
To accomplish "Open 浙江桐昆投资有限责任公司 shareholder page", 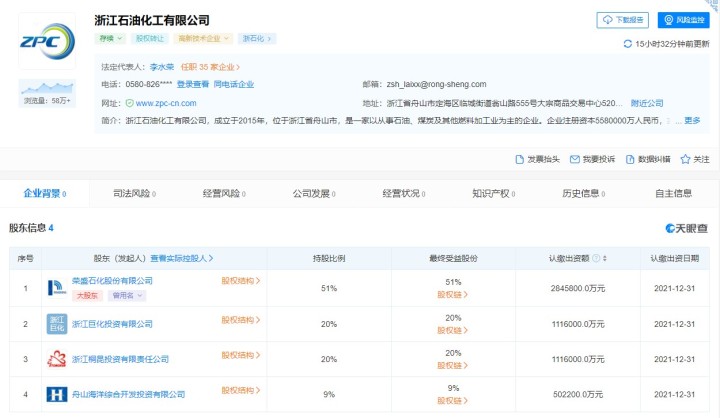I will 120,359.
